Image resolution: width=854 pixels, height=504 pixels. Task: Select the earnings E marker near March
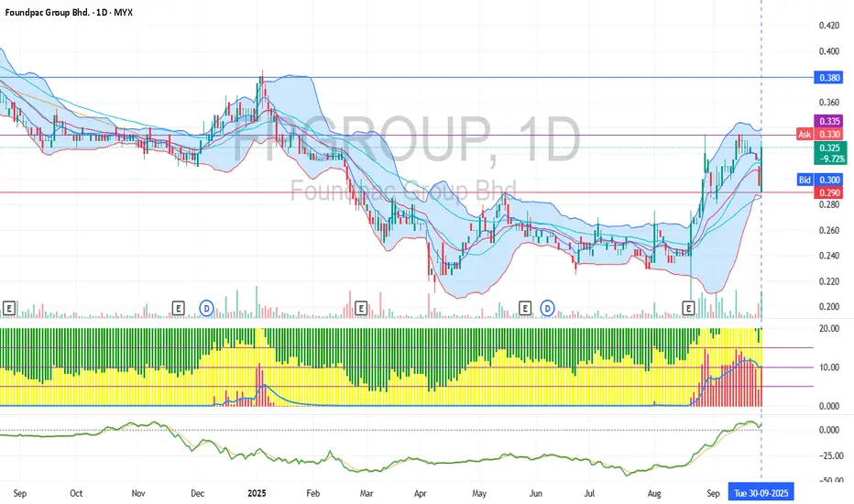tap(360, 309)
